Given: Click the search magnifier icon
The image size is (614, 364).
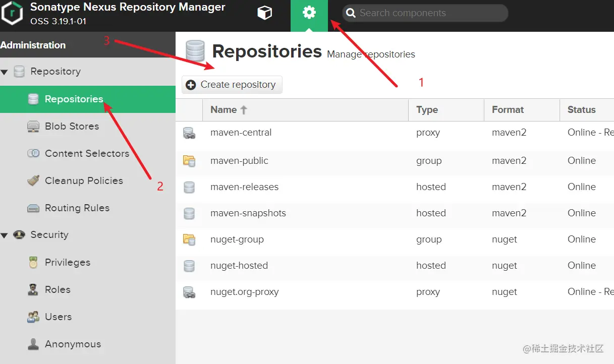Looking at the screenshot, I should [351, 13].
